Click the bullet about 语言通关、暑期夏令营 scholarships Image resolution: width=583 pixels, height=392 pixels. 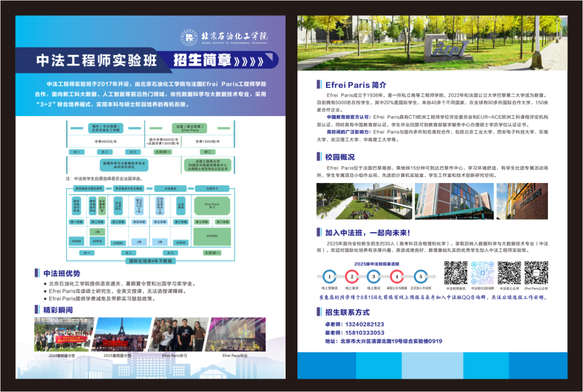[119, 283]
